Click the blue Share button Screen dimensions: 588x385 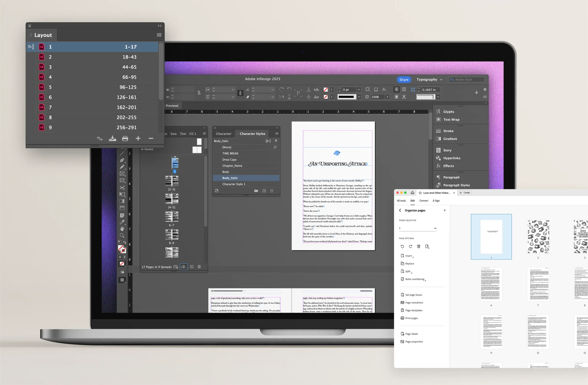[x=404, y=79]
